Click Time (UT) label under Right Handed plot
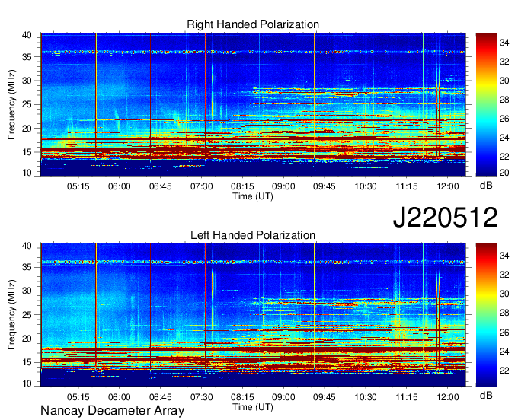 [253, 196]
